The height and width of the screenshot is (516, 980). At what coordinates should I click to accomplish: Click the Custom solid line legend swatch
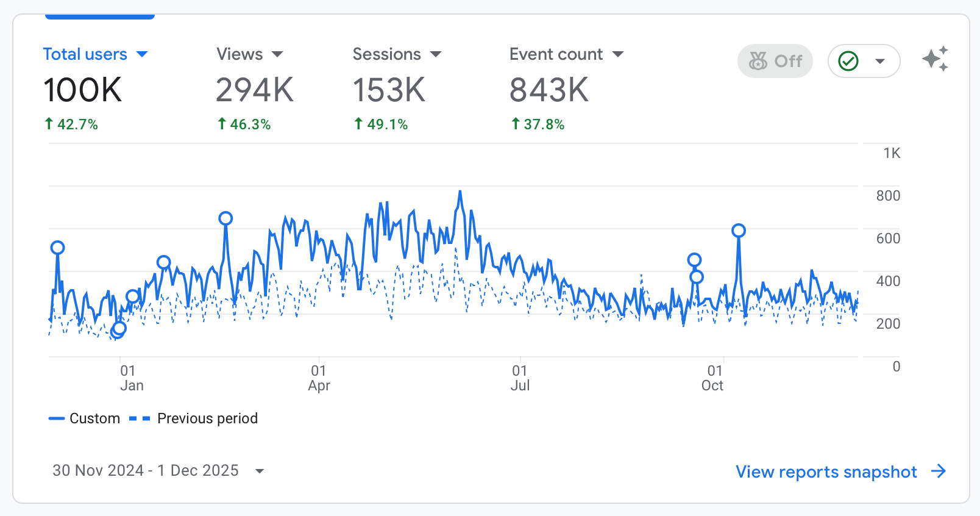[57, 418]
